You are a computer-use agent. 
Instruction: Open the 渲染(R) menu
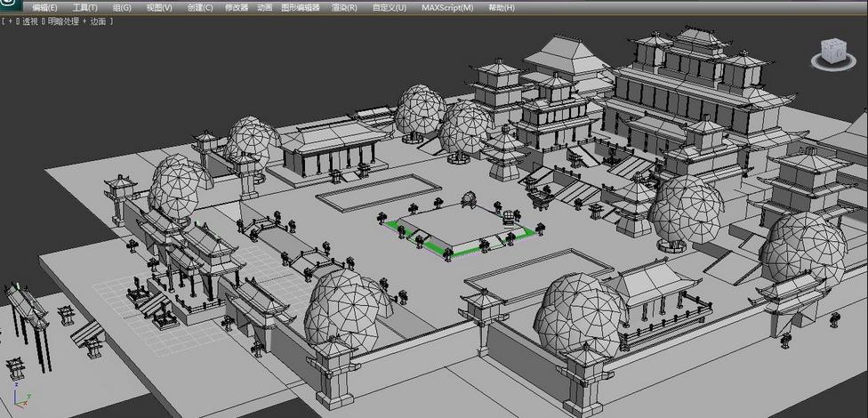pos(344,7)
